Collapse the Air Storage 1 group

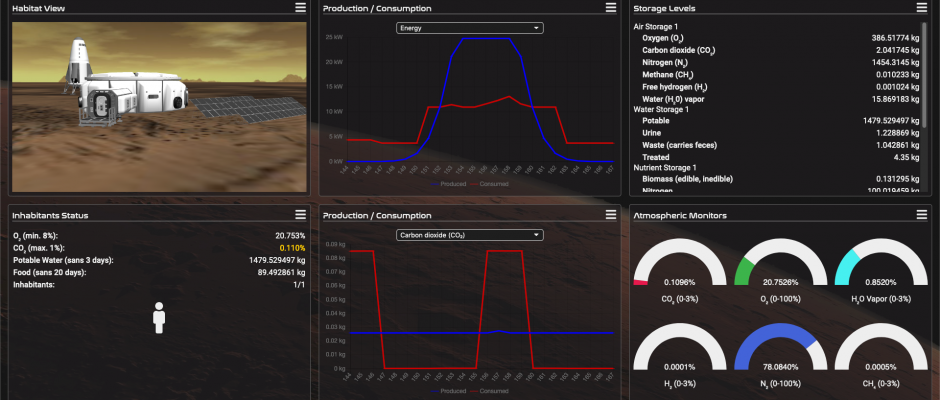(656, 26)
